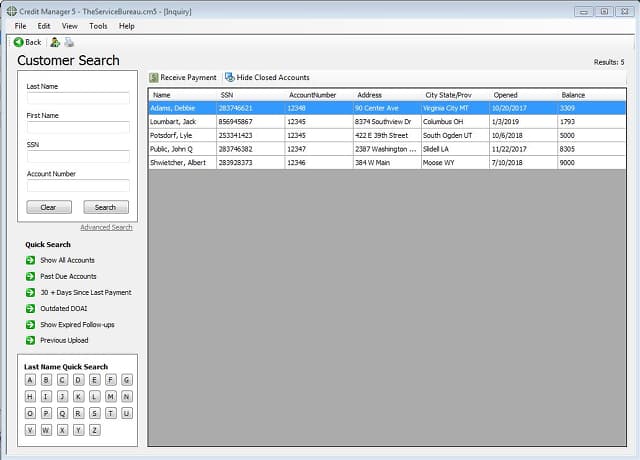Select letter G in Last Name Quick Search
Image resolution: width=640 pixels, height=460 pixels.
point(127,380)
